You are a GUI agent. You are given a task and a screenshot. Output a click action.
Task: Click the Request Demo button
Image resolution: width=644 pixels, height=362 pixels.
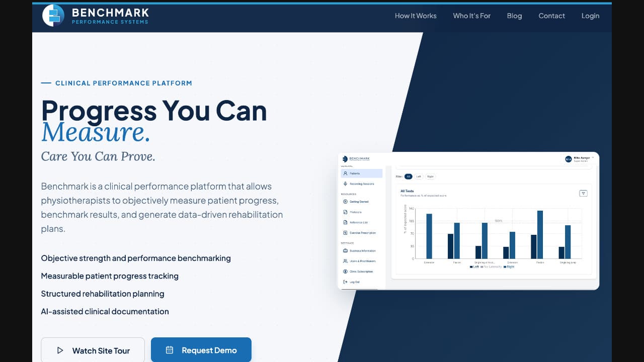coord(201,350)
